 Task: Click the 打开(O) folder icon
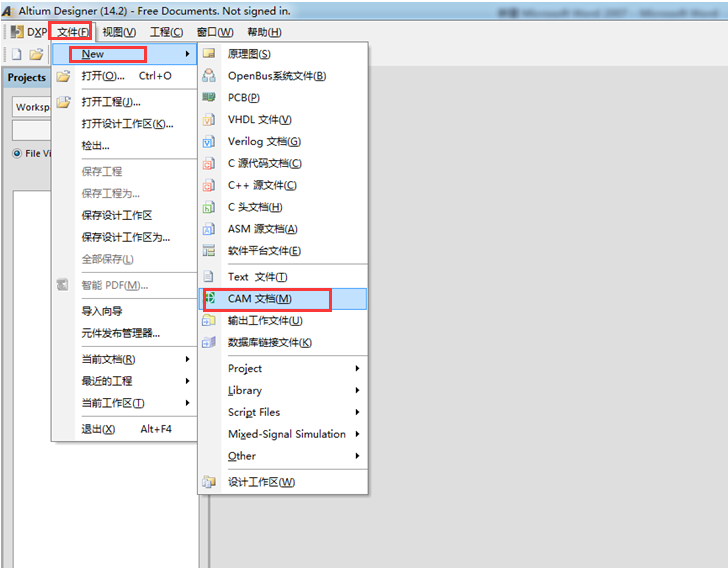[64, 76]
